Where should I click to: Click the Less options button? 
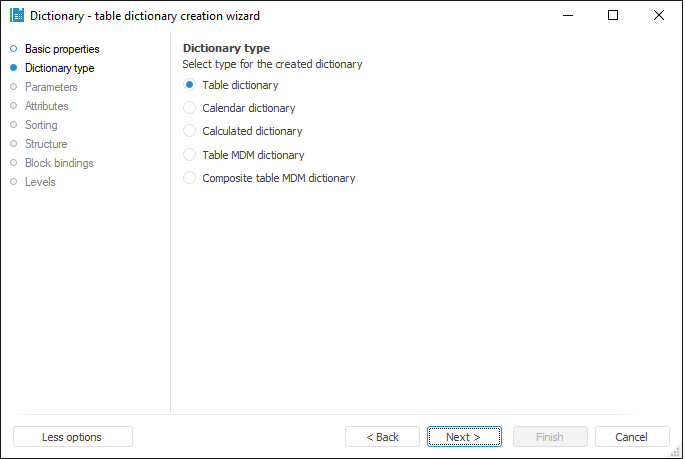[x=72, y=437]
